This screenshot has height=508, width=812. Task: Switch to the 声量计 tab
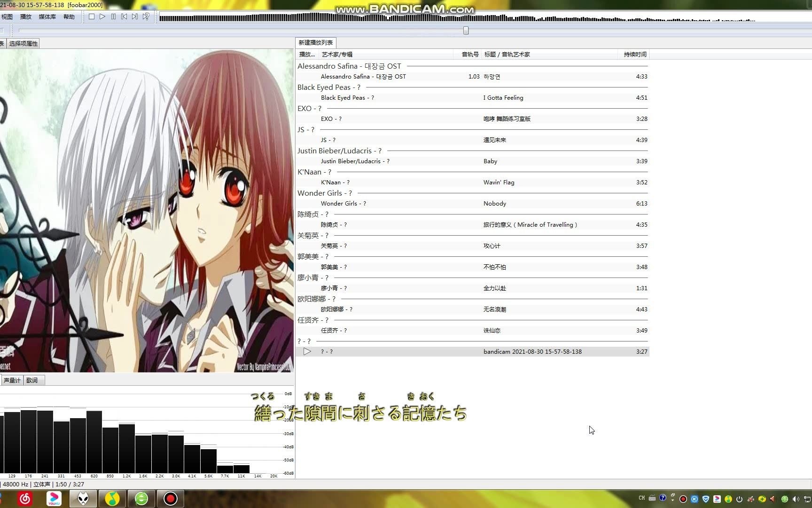click(x=12, y=380)
